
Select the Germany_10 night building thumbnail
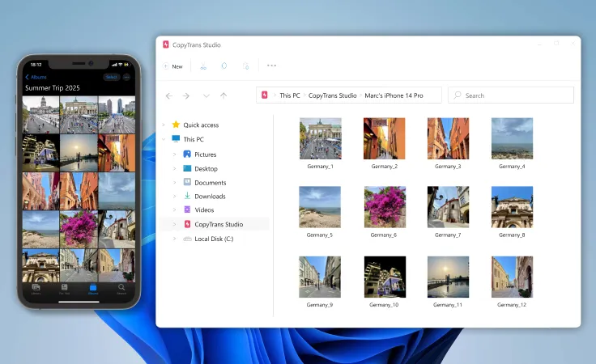coord(385,277)
